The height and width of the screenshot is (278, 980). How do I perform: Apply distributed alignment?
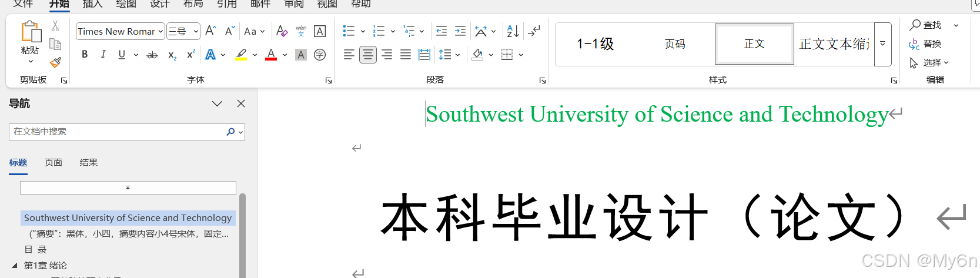coord(424,55)
